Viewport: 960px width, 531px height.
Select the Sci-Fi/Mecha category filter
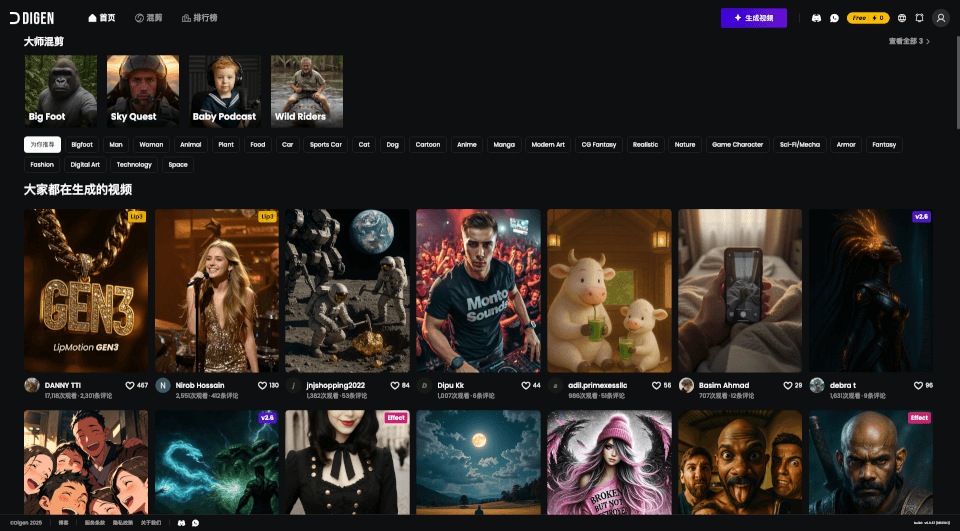click(799, 144)
